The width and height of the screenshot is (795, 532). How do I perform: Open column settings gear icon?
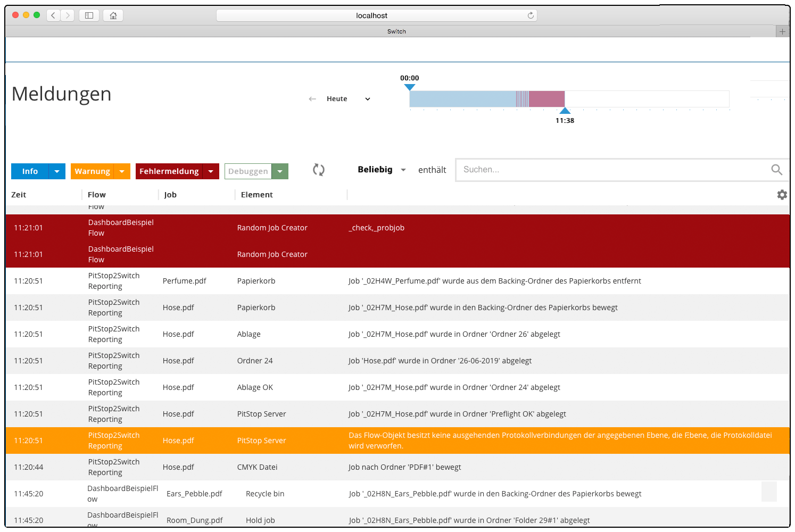(782, 195)
